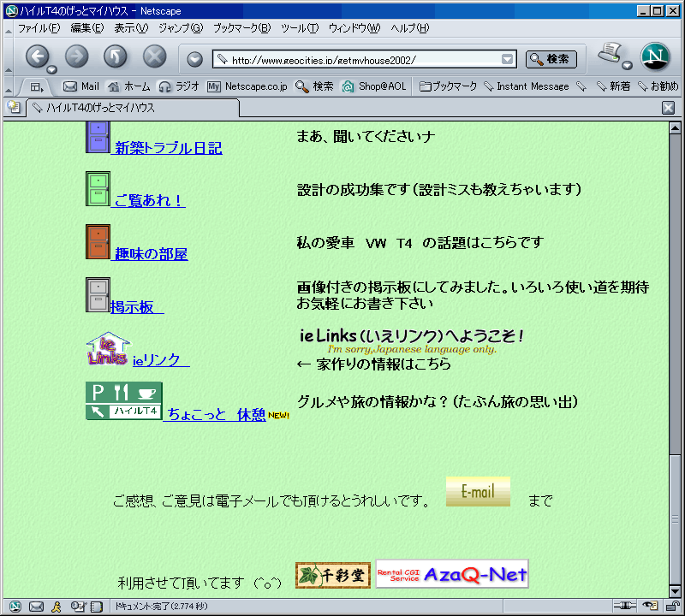Open ラジオ radio from personal toolbar
This screenshot has width=685, height=616.
pos(179,86)
